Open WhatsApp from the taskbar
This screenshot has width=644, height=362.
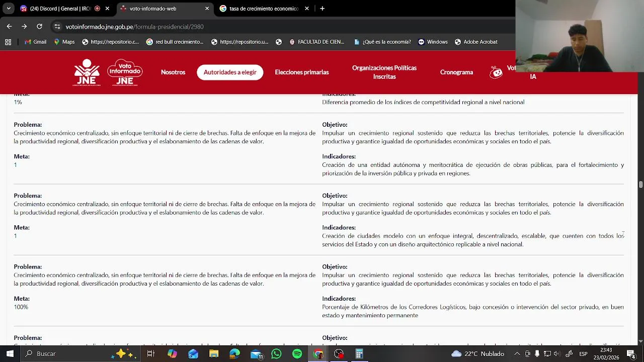276,354
